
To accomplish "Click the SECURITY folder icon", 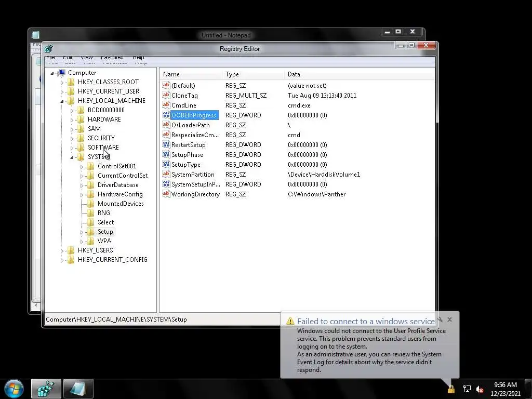I will coord(81,138).
